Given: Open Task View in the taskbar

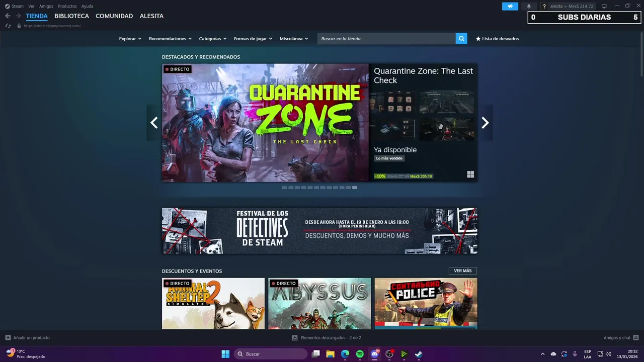Looking at the screenshot, I should click(x=316, y=354).
